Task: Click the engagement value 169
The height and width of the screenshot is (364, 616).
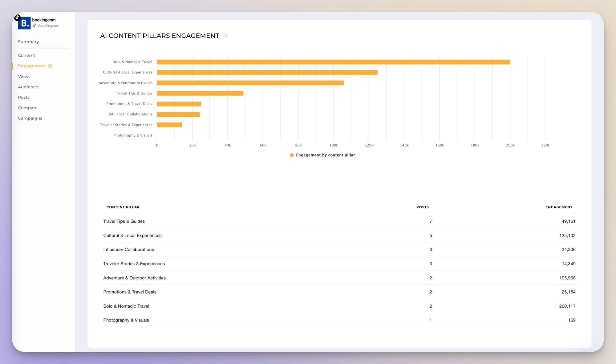Action: [x=572, y=320]
